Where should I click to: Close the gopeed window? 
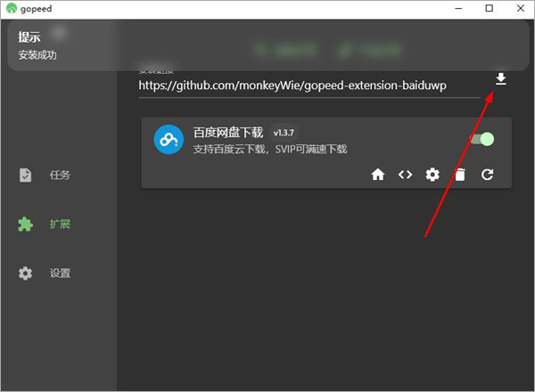tap(521, 9)
